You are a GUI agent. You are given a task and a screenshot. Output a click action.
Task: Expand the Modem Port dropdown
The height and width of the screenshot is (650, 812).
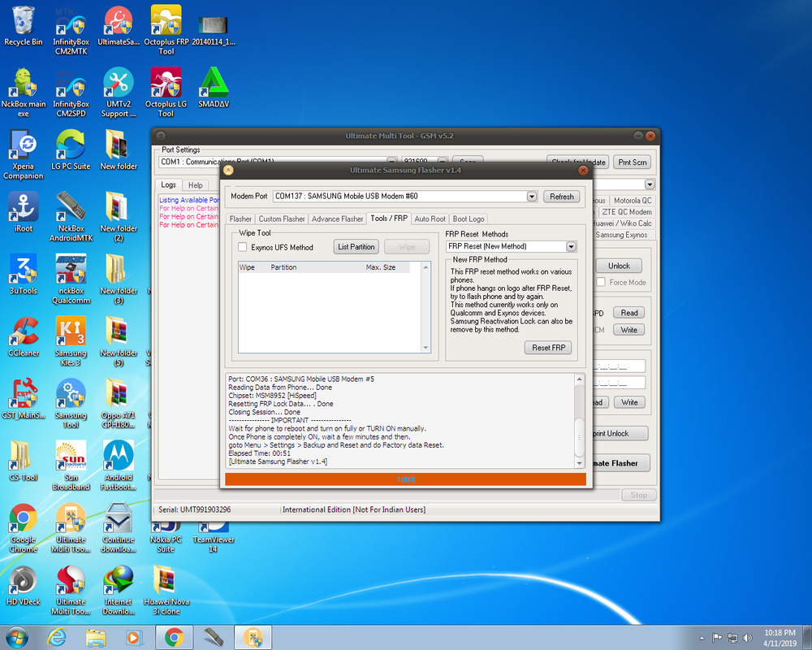pyautogui.click(x=532, y=197)
